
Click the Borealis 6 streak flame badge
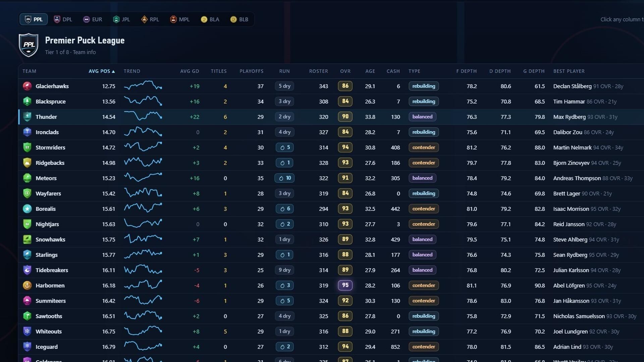tap(285, 209)
